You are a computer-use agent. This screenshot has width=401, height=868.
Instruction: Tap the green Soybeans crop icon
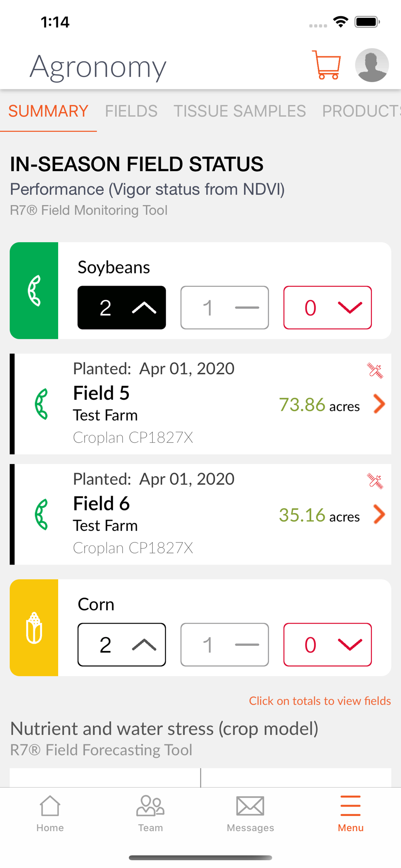[34, 290]
